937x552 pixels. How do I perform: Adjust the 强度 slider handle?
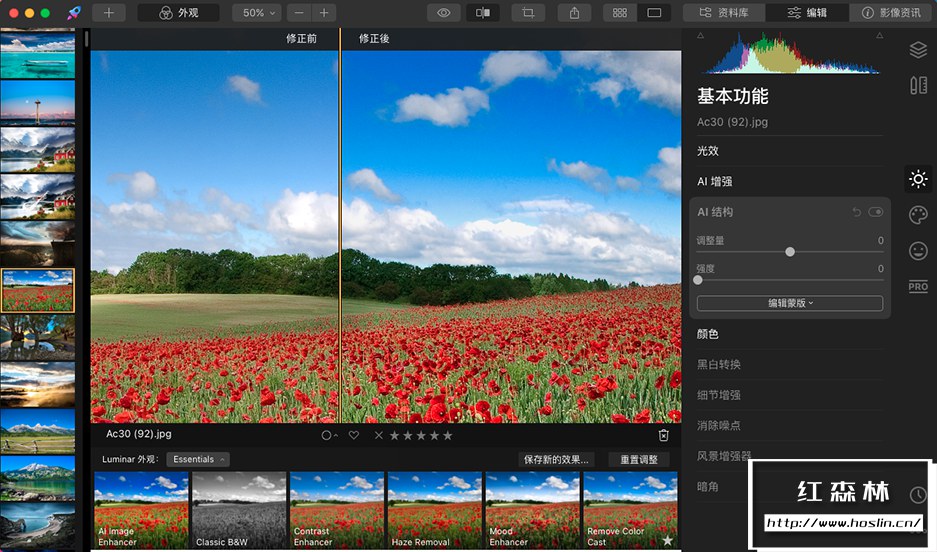[x=698, y=280]
